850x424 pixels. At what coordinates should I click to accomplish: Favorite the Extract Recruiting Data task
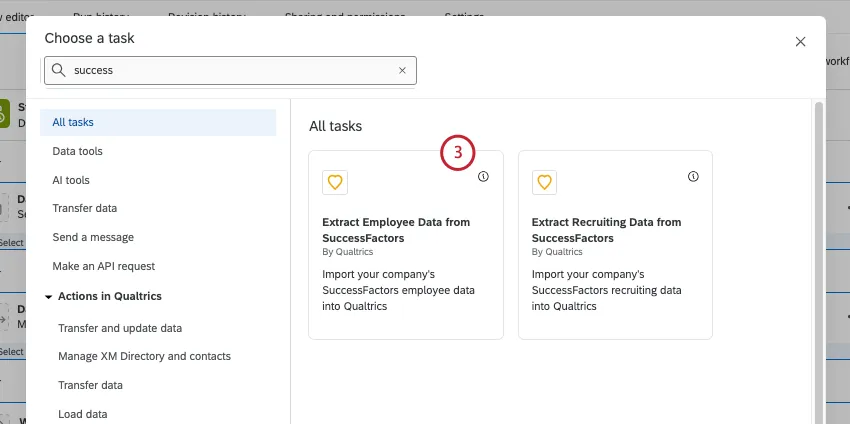click(544, 182)
